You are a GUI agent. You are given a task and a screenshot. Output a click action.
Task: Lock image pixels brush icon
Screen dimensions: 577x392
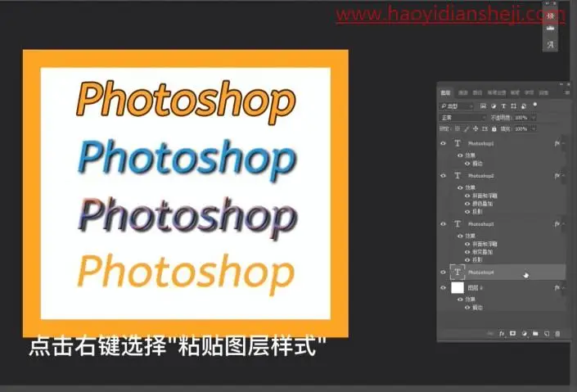[467, 128]
